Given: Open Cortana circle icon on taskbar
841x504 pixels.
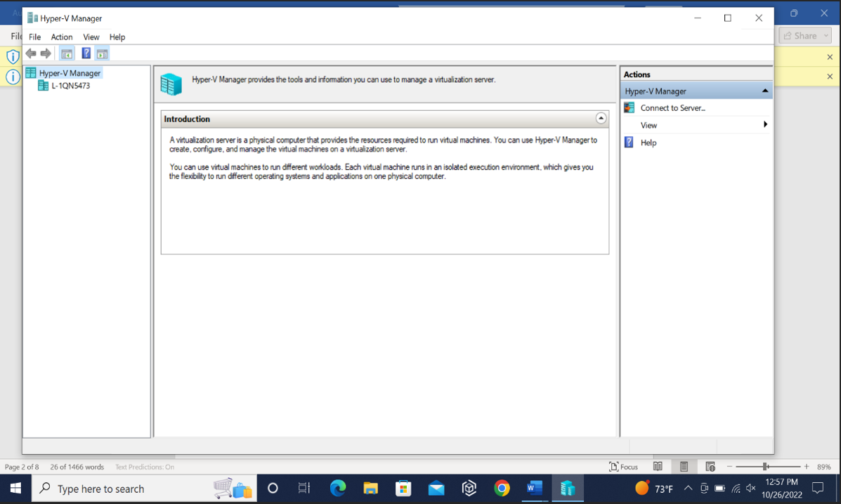Looking at the screenshot, I should (273, 488).
